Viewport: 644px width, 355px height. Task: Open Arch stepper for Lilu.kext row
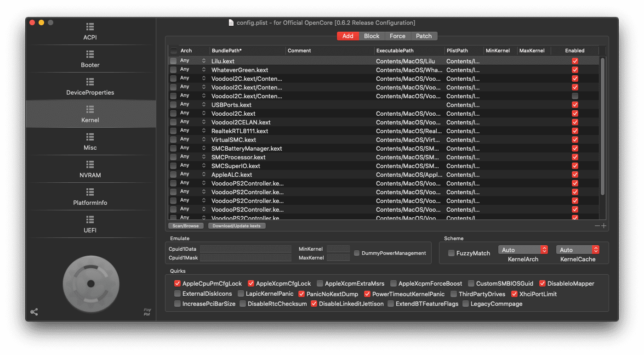point(204,61)
